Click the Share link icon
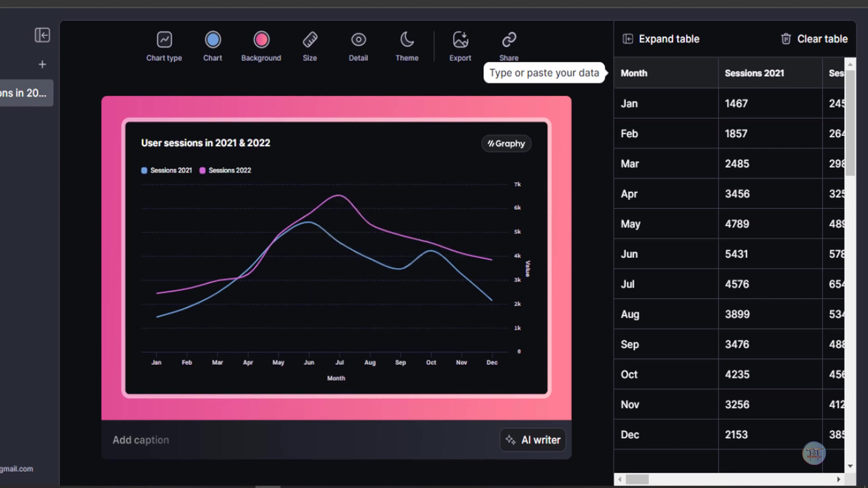The image size is (868, 488). [509, 45]
